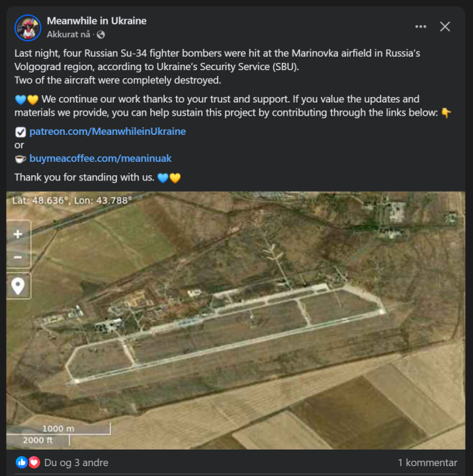Image resolution: width=473 pixels, height=476 pixels.
Task: Show who reacted via "Du og 3 andre"
Action: tap(76, 463)
